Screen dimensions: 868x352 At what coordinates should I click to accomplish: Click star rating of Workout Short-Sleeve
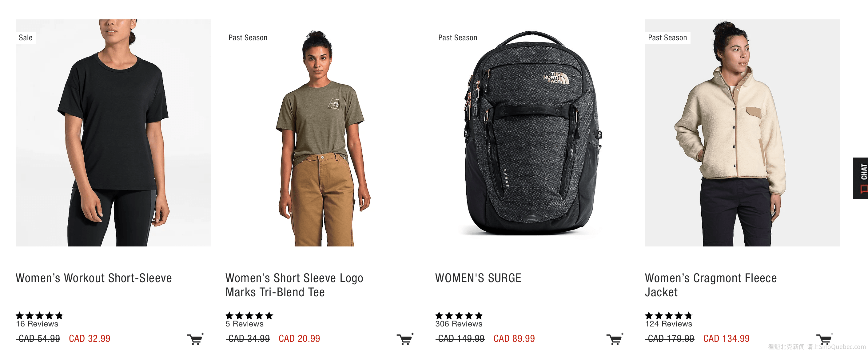pos(39,316)
